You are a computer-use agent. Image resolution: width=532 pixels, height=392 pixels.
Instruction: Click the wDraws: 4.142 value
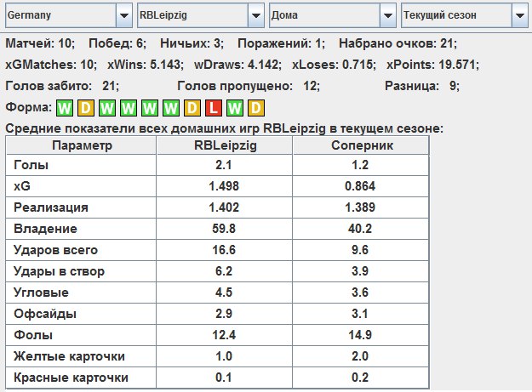point(237,65)
